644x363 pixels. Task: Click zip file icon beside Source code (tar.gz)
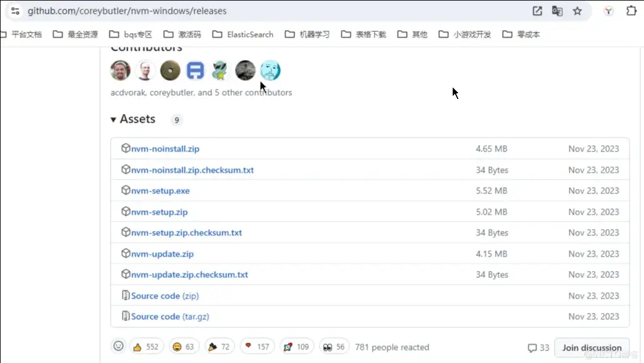coord(126,316)
